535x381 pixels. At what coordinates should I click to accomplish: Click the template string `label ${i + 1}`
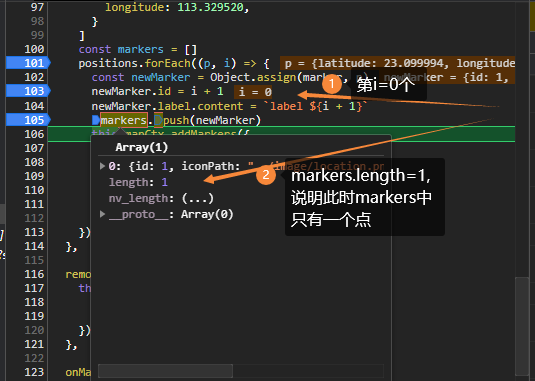pyautogui.click(x=315, y=106)
